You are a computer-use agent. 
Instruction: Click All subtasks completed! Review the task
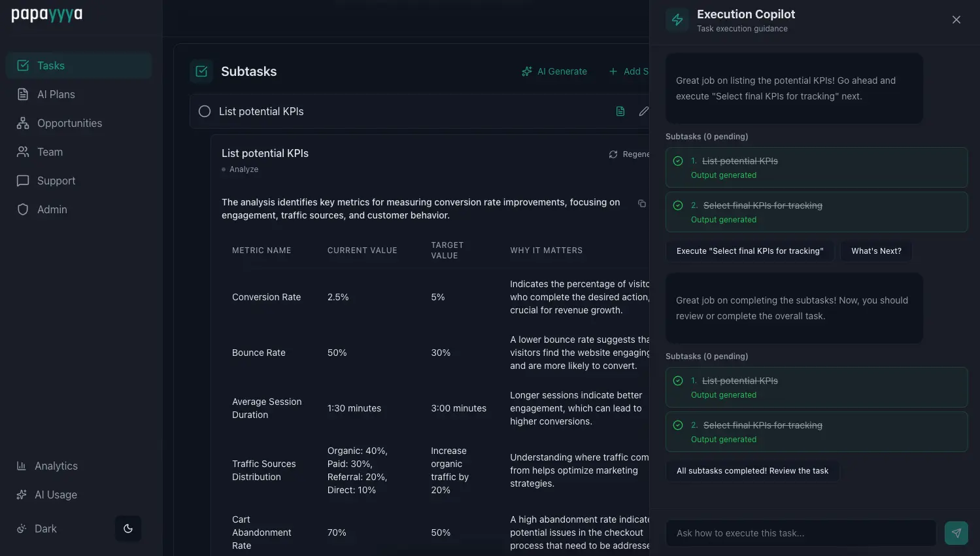tap(752, 470)
